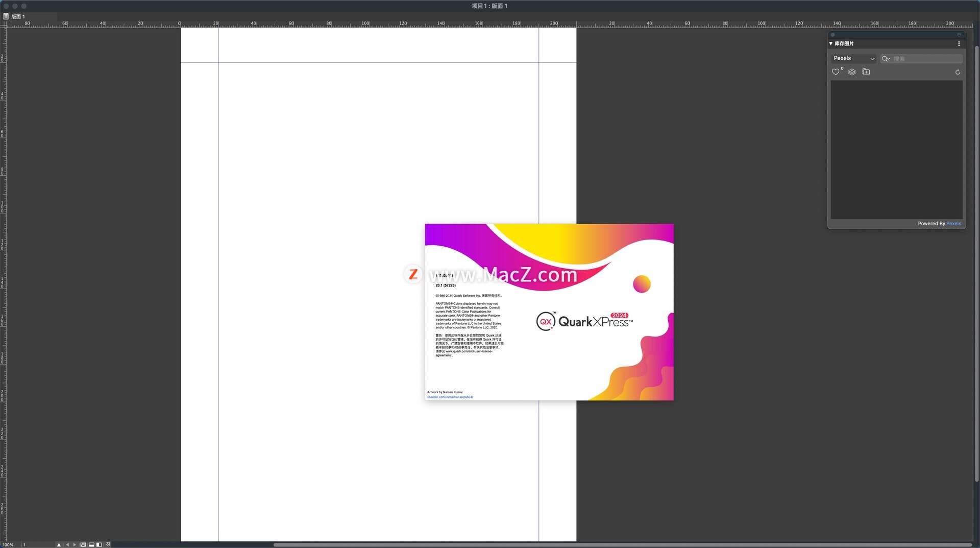Image resolution: width=980 pixels, height=548 pixels.
Task: Toggle the master page view button
Action: pyautogui.click(x=83, y=544)
